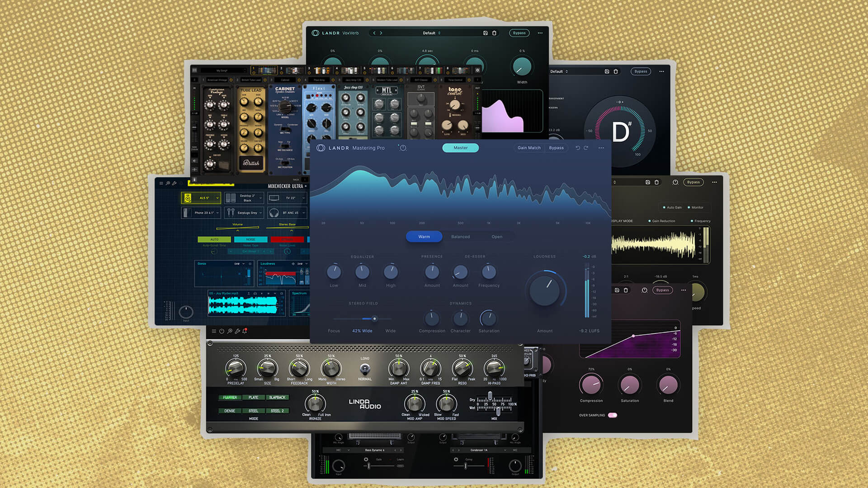Click the wrench icon in MixChecker Ultra toolbar
Image resolution: width=868 pixels, height=488 pixels.
click(175, 183)
